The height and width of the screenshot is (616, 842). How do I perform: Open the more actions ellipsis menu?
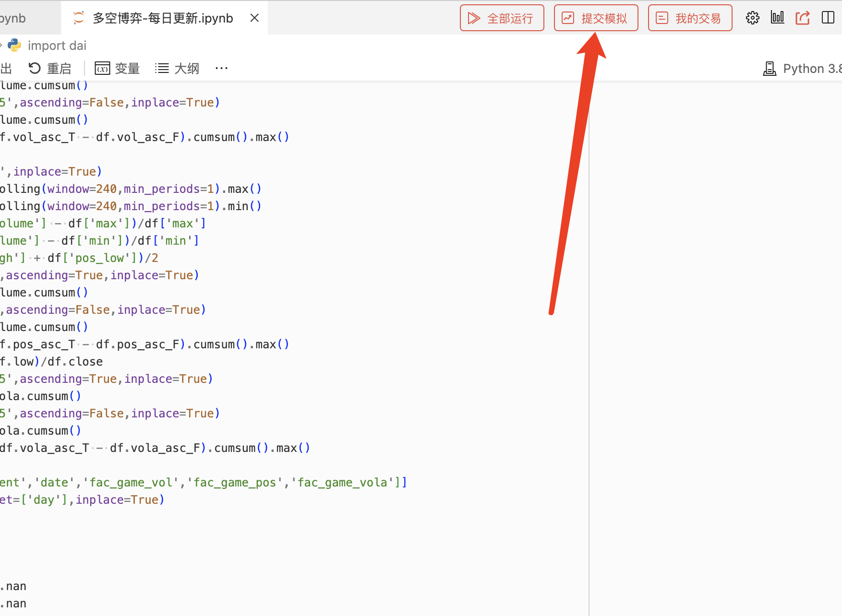(x=221, y=69)
